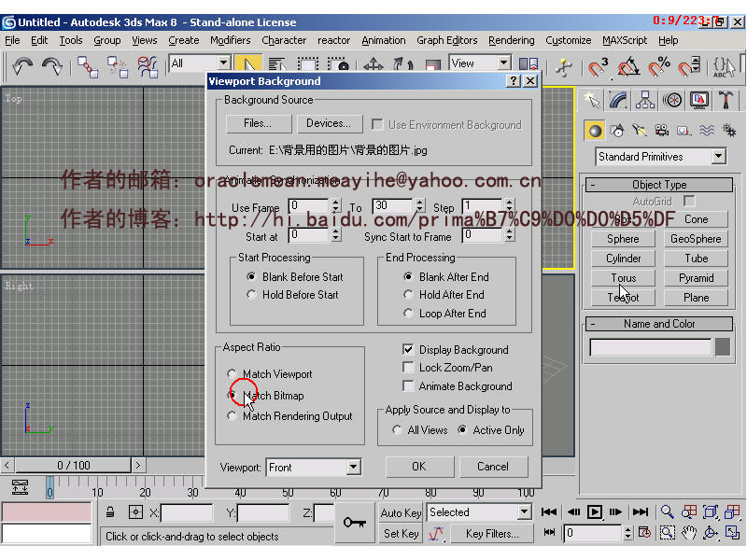Toggle the Angle Snap icon
This screenshot has width=747, height=560.
click(628, 66)
